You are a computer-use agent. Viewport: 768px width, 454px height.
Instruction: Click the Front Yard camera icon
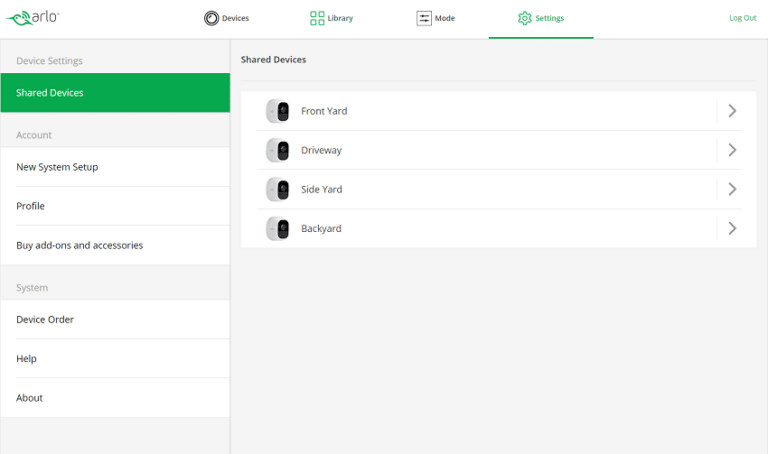[278, 111]
